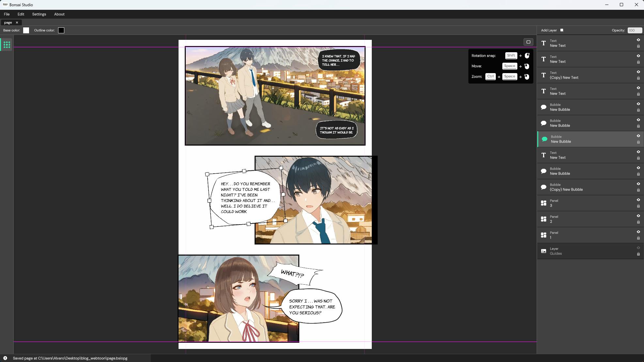Click the lock icon on Panel 3

(x=638, y=206)
